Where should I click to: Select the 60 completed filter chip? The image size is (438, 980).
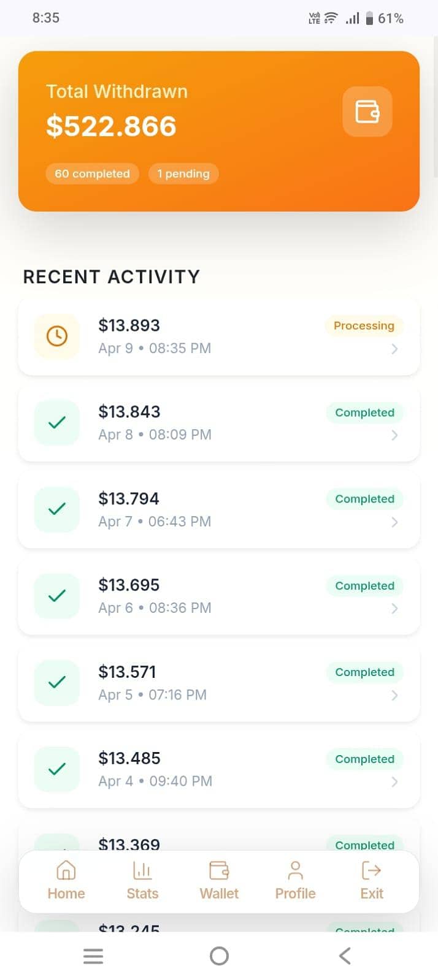point(92,173)
